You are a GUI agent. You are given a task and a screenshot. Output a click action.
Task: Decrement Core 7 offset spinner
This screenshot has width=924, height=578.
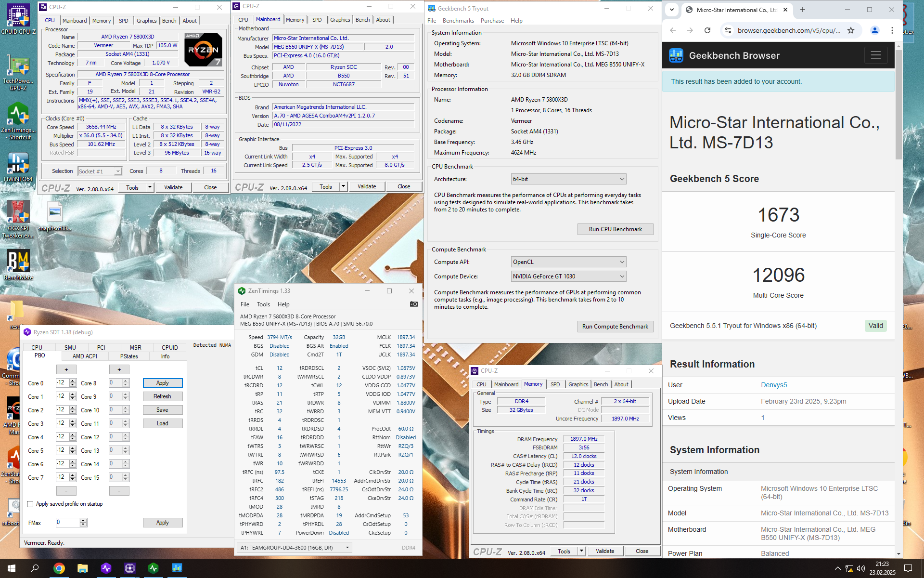tap(73, 479)
